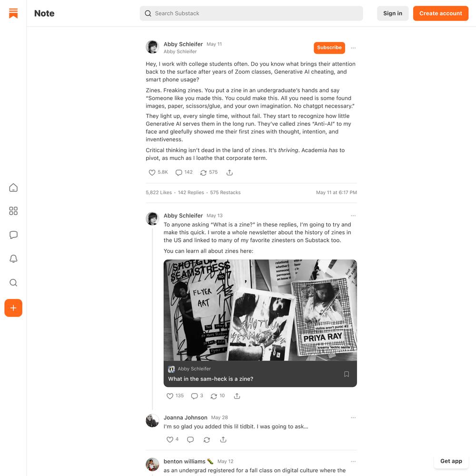The width and height of the screenshot is (476, 476).
Task: Open the Chat bubble icon in sidebar
Action: [x=13, y=235]
